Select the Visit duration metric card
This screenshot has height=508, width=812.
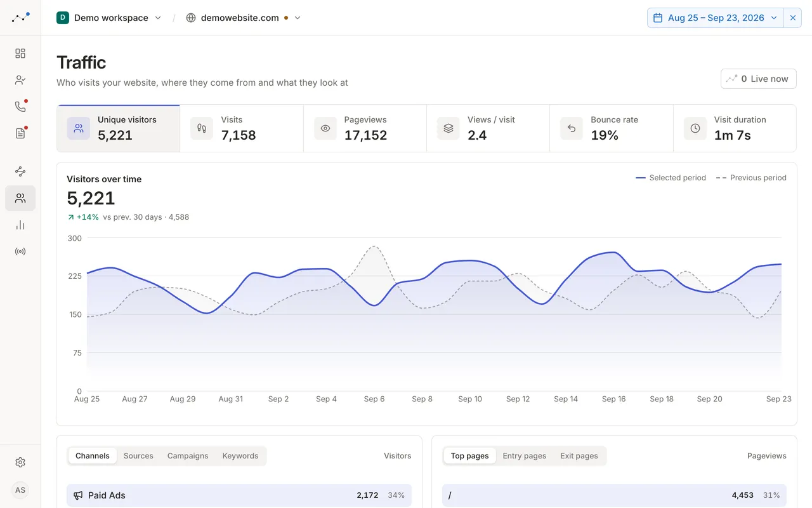(735, 128)
